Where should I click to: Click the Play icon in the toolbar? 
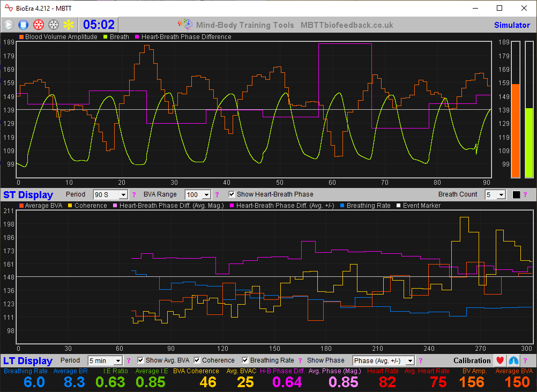(x=8, y=24)
